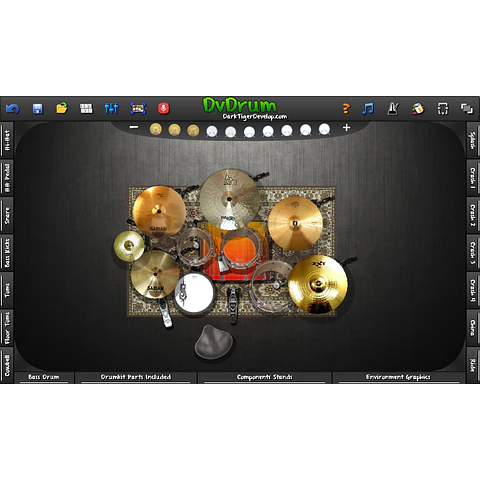Click the overlapping windows icon

point(467,109)
